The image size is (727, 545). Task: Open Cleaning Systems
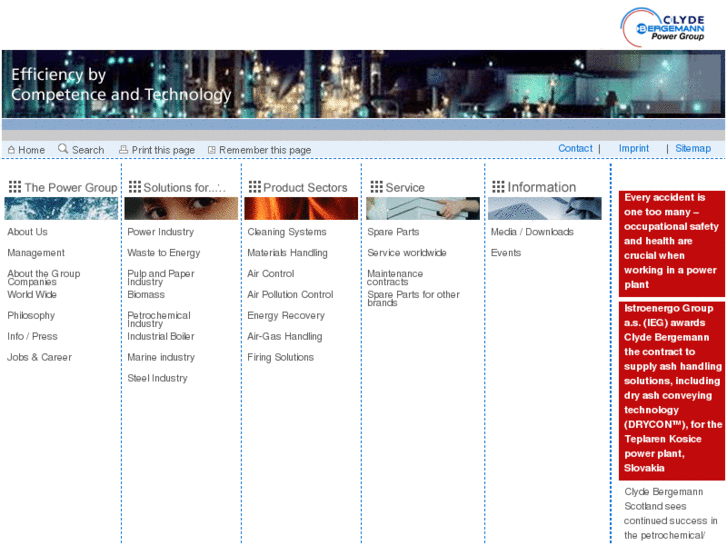(287, 232)
